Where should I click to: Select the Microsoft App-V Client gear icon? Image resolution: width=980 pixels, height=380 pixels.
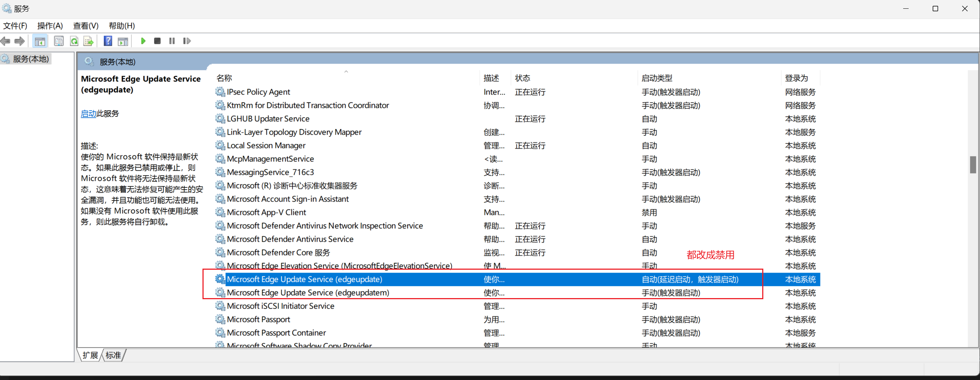(x=220, y=212)
